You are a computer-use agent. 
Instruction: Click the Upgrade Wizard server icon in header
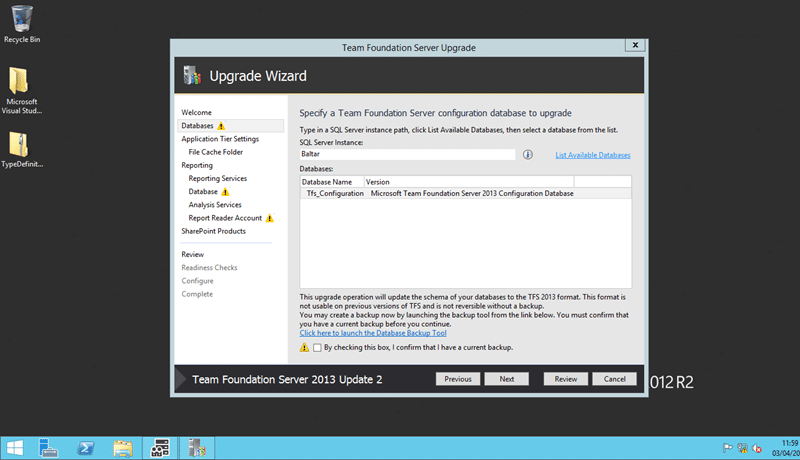point(192,75)
